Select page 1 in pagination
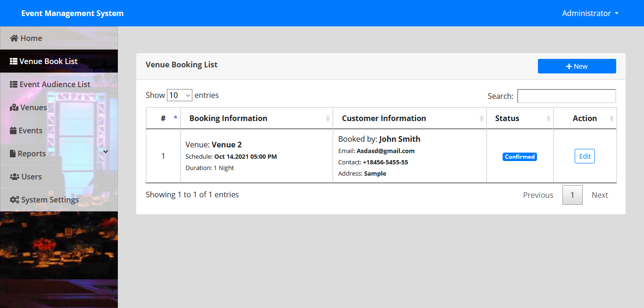644x308 pixels. click(x=572, y=195)
